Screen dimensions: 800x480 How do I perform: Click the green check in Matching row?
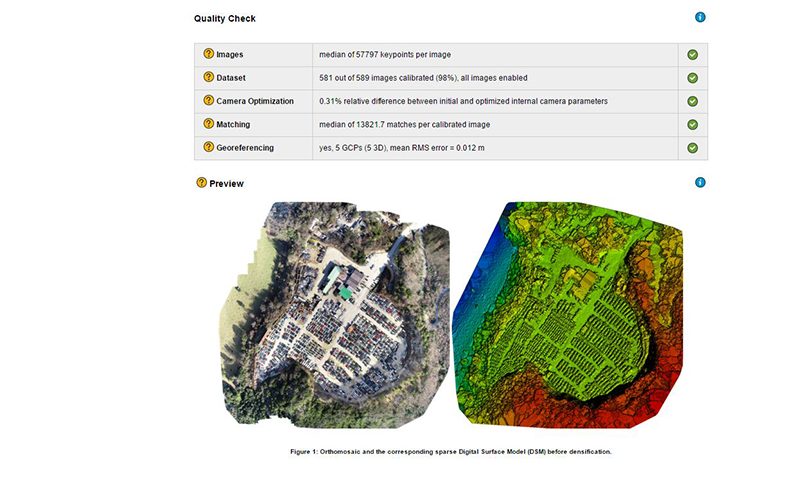tap(692, 124)
